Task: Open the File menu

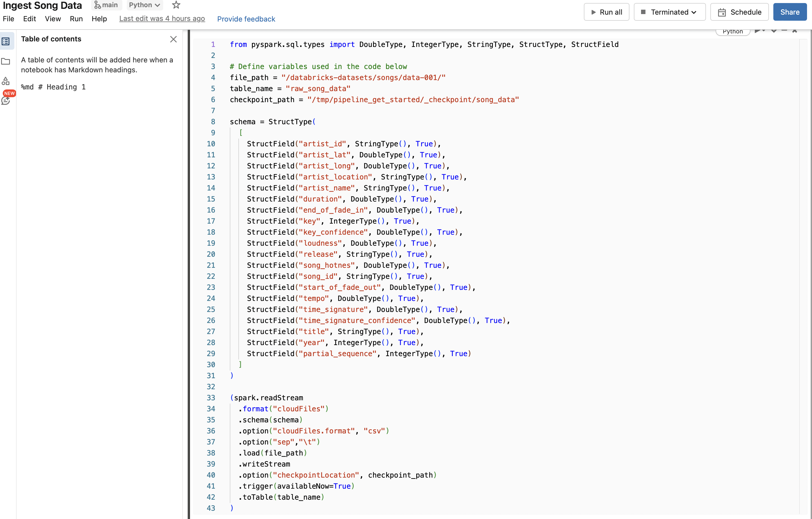Action: coord(9,19)
